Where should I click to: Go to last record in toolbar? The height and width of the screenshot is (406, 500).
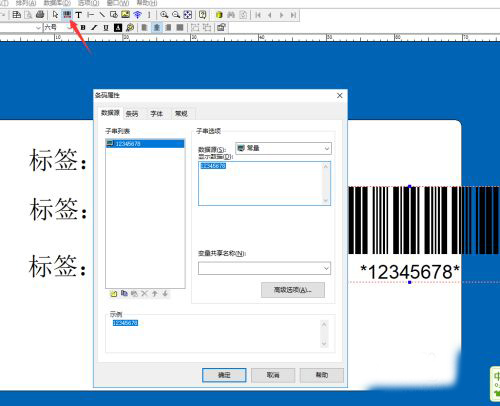pyautogui.click(x=293, y=15)
